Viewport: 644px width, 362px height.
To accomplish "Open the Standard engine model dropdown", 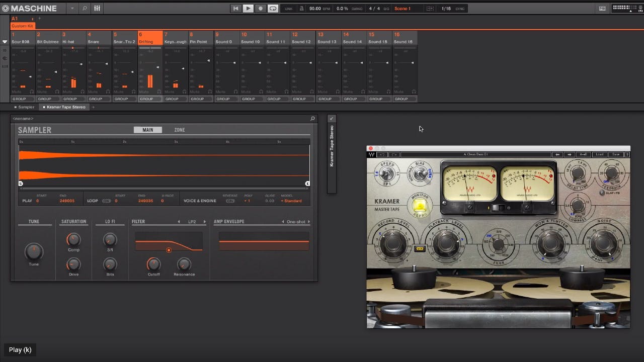I will pos(291,201).
